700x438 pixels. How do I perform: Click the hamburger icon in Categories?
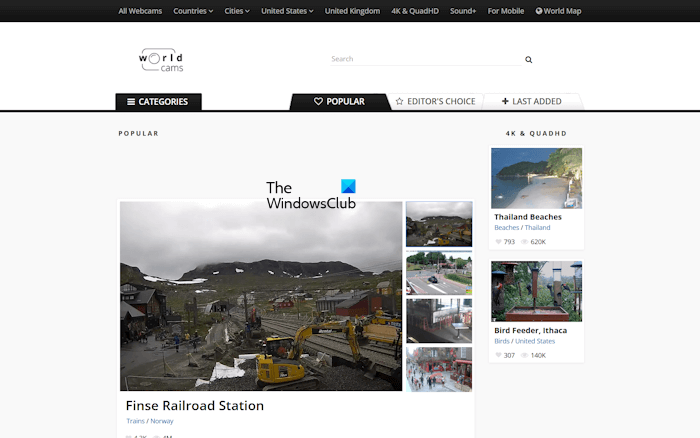point(131,102)
